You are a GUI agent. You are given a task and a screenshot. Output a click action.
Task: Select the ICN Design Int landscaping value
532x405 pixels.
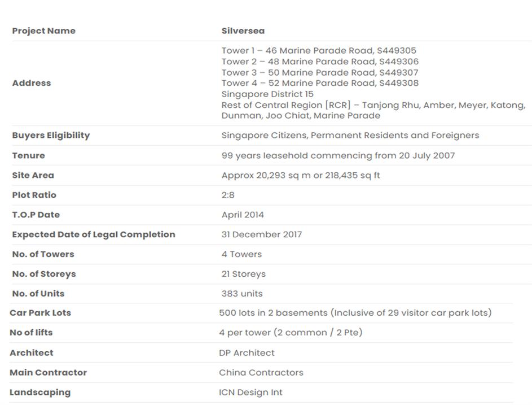point(250,393)
